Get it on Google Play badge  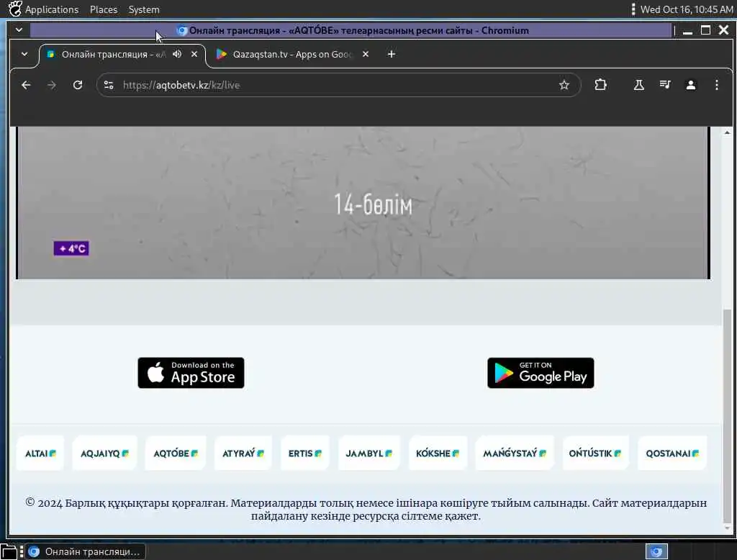coord(541,373)
